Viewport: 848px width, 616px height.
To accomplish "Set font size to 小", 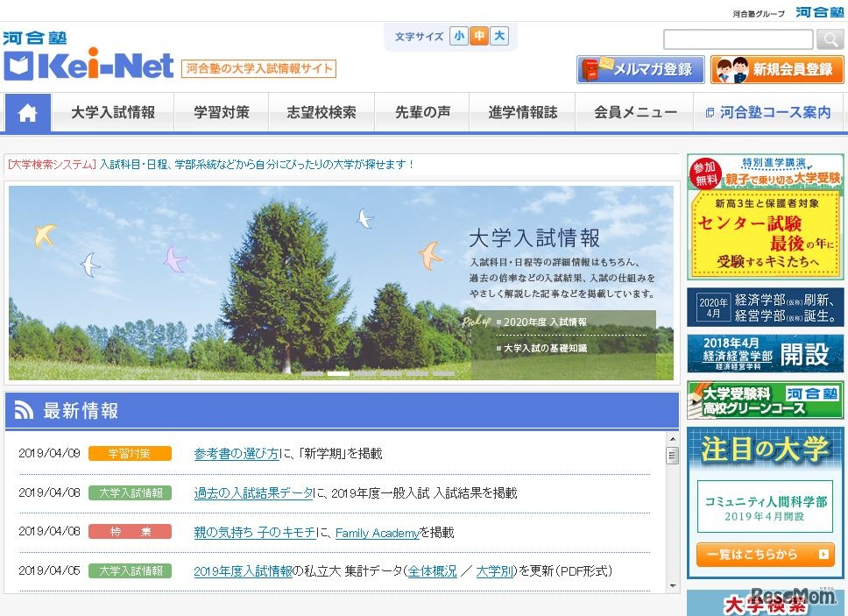I will (459, 37).
